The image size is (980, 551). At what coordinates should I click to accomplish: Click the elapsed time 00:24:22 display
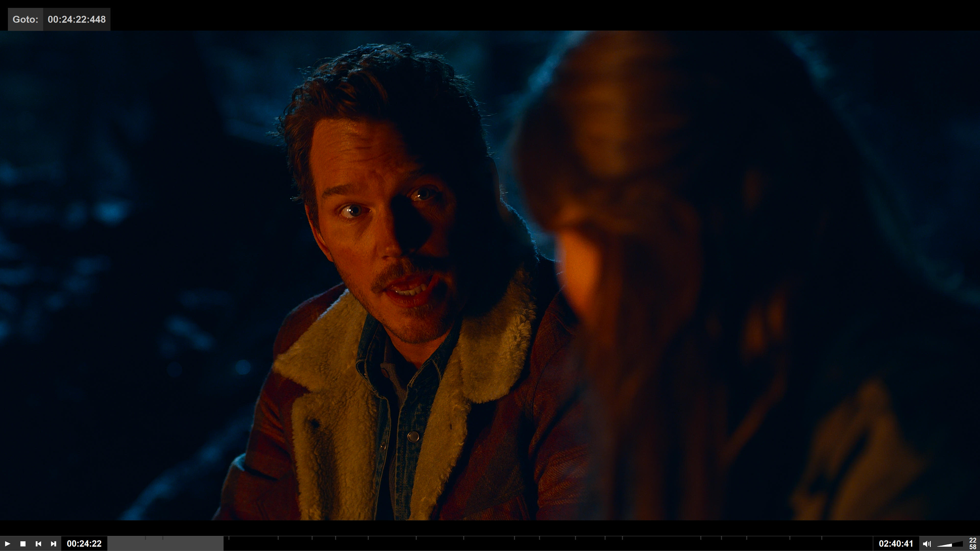[84, 544]
